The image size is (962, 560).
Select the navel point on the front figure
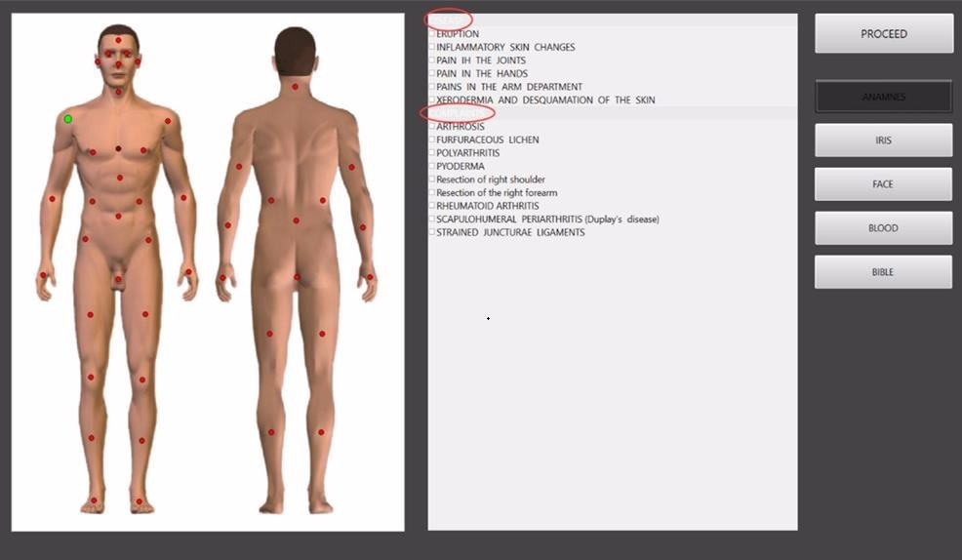tap(118, 216)
